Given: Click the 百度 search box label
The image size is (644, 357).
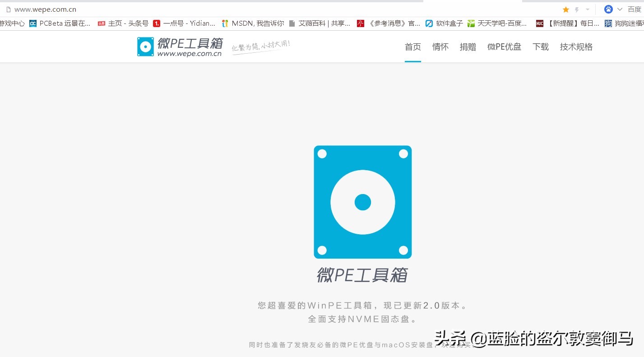Looking at the screenshot, I should [635, 9].
